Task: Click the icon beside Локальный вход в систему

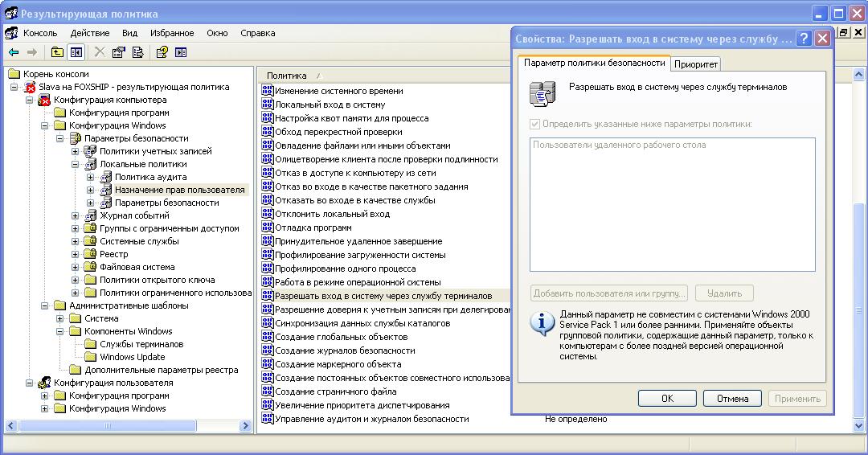Action: pos(268,104)
